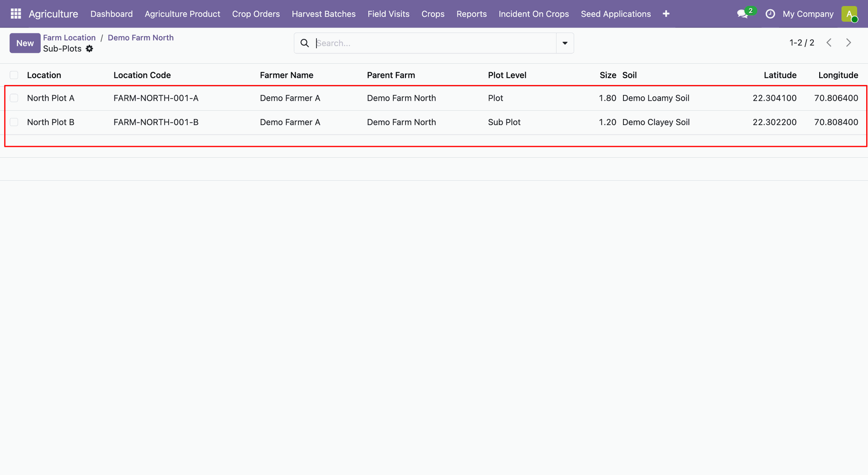Viewport: 868px width, 475px height.
Task: Open the Field Visits menu
Action: pos(388,14)
